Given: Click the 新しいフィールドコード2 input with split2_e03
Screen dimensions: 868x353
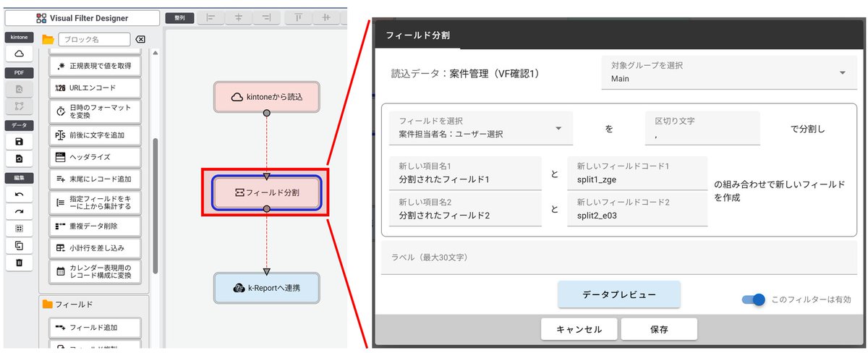Looking at the screenshot, I should [x=637, y=210].
